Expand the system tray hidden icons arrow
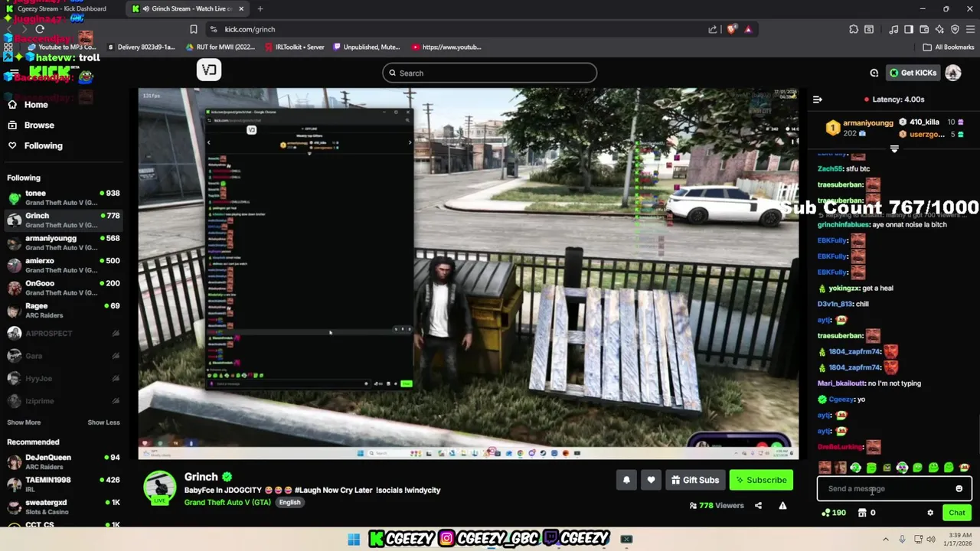The width and height of the screenshot is (980, 551). point(885,539)
